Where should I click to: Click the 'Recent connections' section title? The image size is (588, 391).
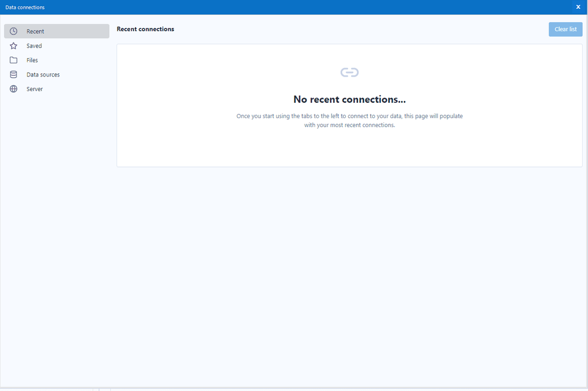click(145, 29)
